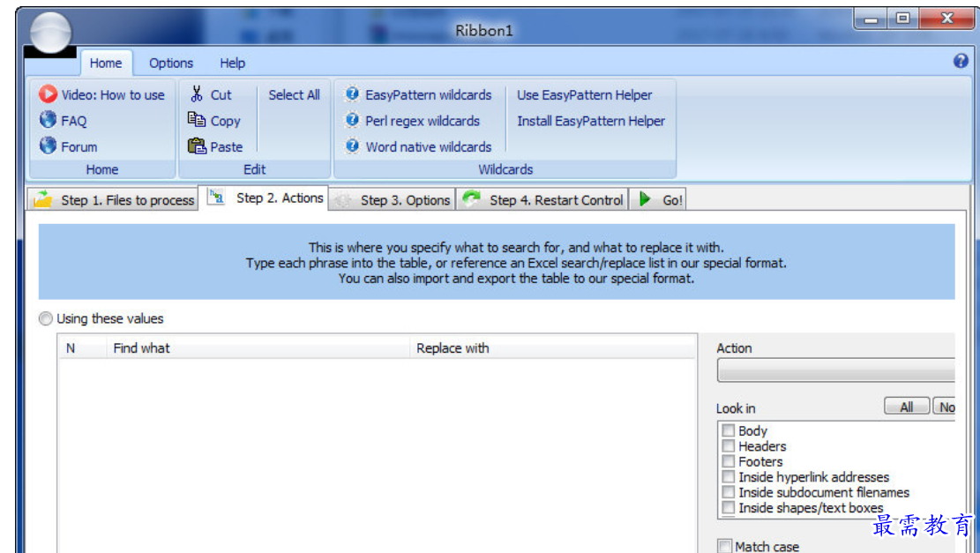The width and height of the screenshot is (980, 553).
Task: Click the Go! tab
Action: pos(658,200)
